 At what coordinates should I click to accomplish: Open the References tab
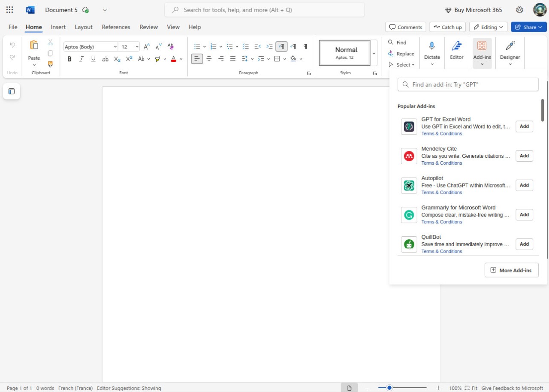(116, 27)
